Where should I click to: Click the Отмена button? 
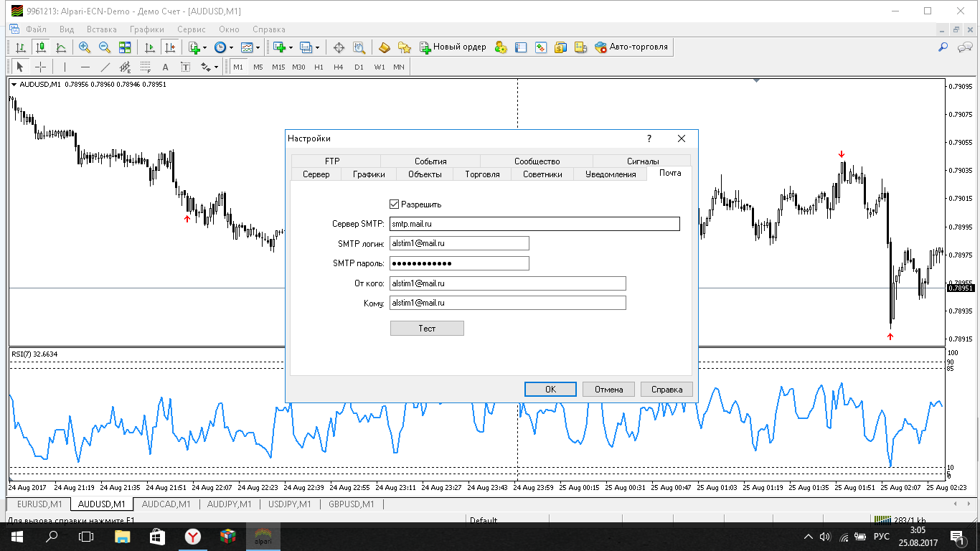608,390
